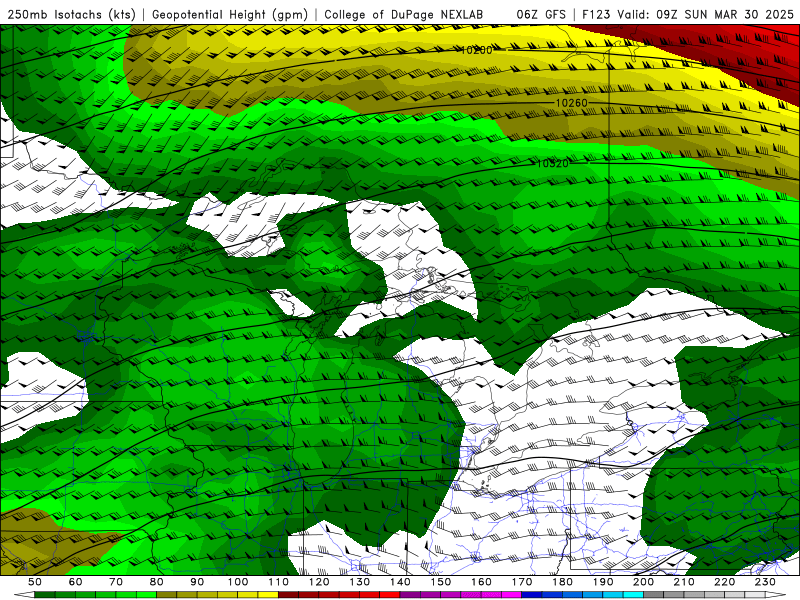Click the "F123" forecast hour label
This screenshot has height=600, width=800.
(597, 15)
